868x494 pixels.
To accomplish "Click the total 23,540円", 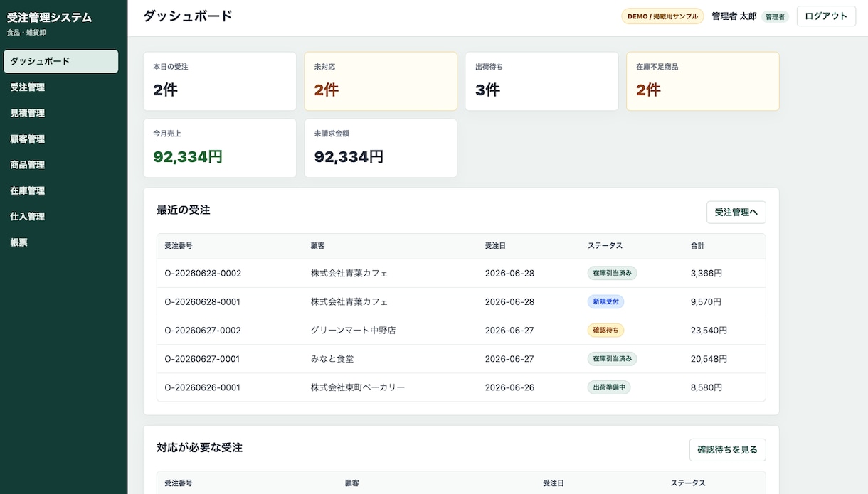I will pyautogui.click(x=709, y=330).
